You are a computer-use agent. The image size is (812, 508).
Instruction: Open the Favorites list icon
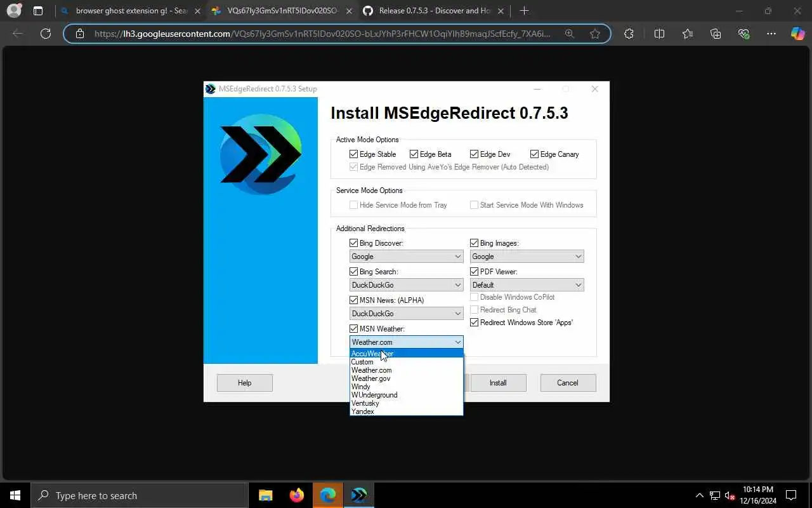click(x=688, y=34)
